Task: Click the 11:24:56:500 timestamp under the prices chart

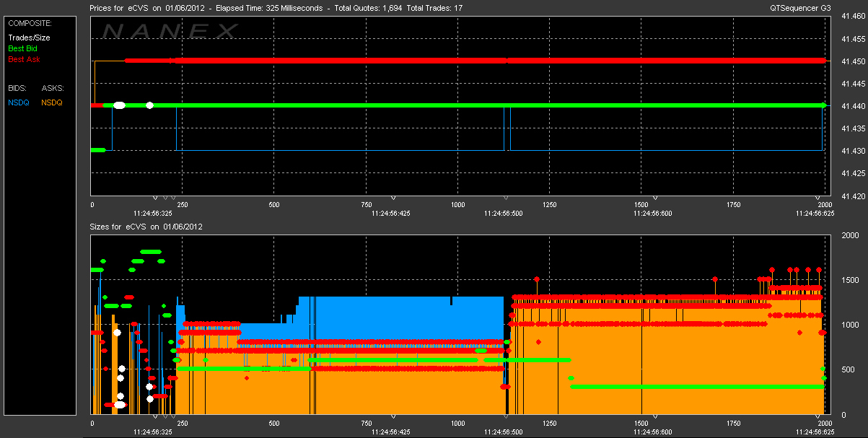Action: (x=504, y=214)
